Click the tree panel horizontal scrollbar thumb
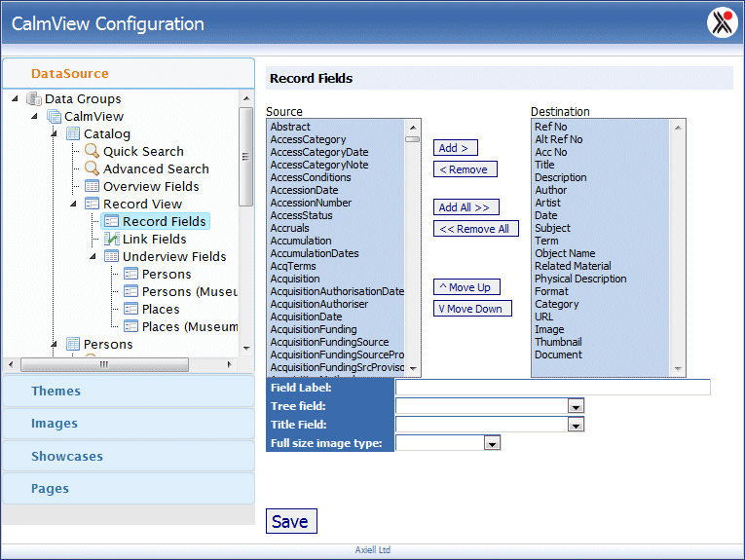745x560 pixels. 104,365
